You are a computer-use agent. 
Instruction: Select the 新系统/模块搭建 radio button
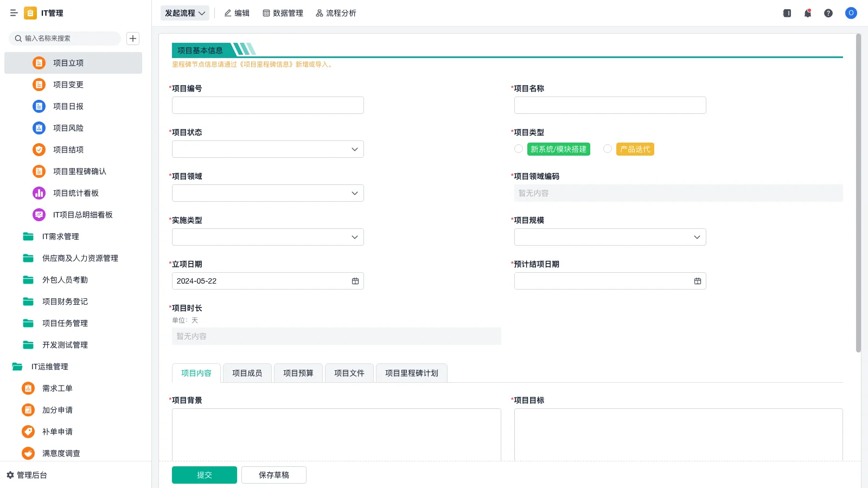[x=519, y=149]
